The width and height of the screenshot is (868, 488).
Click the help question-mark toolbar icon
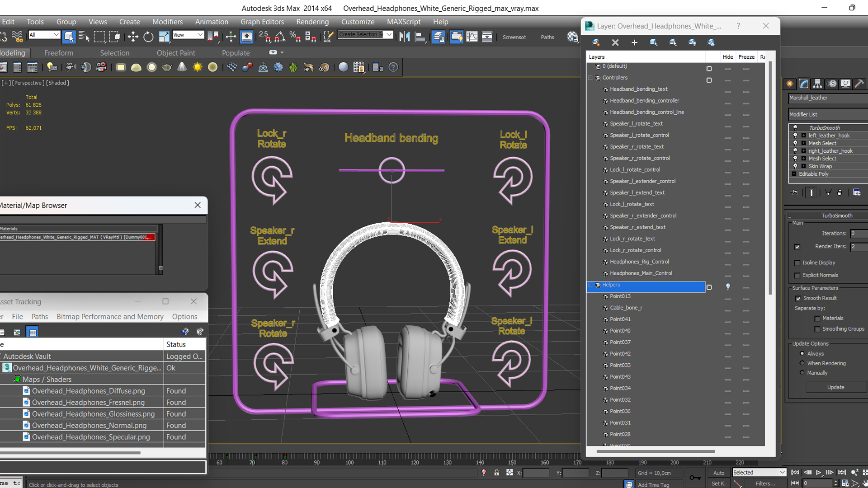coord(393,67)
